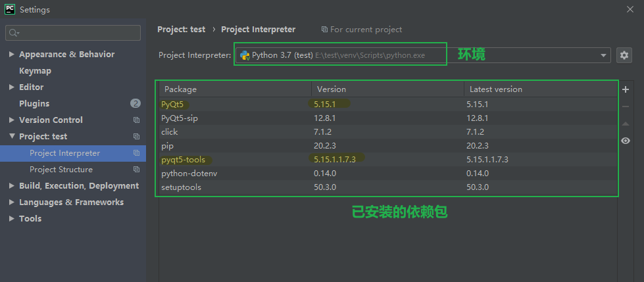The width and height of the screenshot is (644, 282).
Task: Click the interpreter path E:\test\venv\Scripts\python.exe
Action: pos(370,55)
